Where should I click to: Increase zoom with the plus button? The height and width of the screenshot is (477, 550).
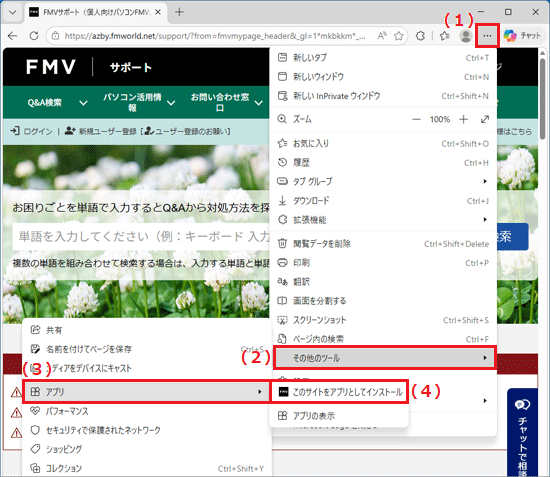click(463, 119)
